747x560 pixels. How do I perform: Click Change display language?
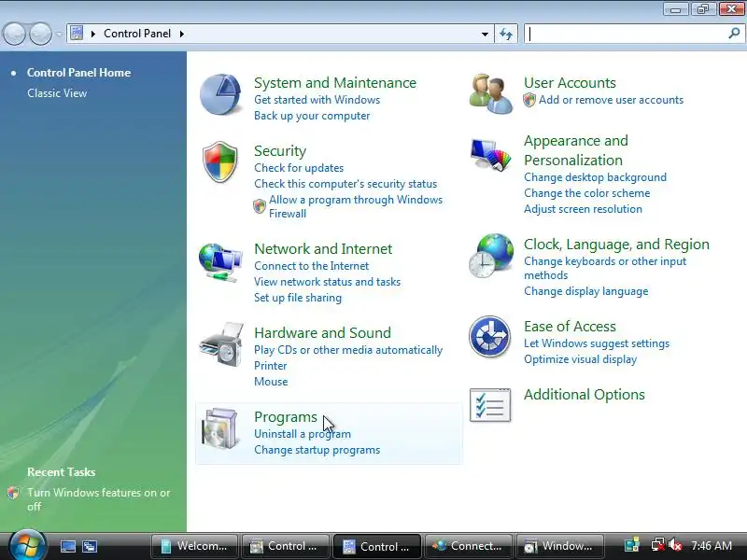(586, 291)
